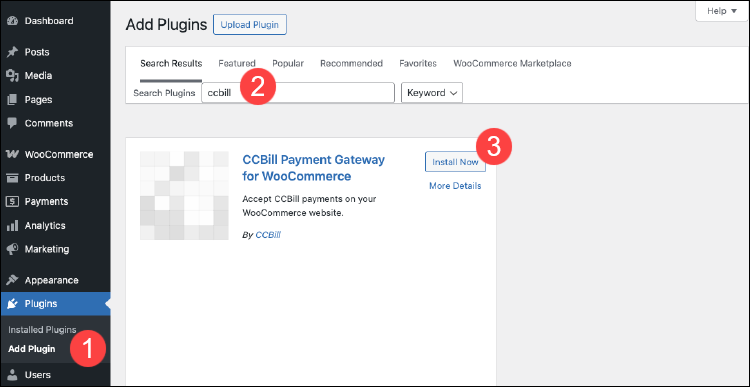Click the Appearance paintbrush icon
The height and width of the screenshot is (387, 750).
coord(12,280)
